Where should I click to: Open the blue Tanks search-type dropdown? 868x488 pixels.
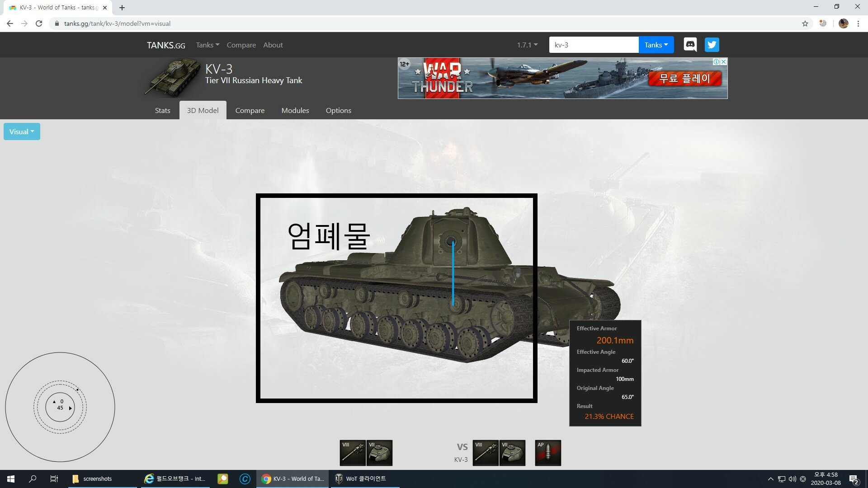(656, 45)
